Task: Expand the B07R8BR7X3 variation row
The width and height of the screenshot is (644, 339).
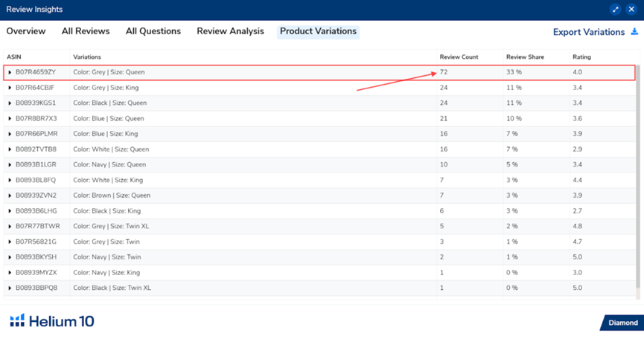Action: click(10, 119)
